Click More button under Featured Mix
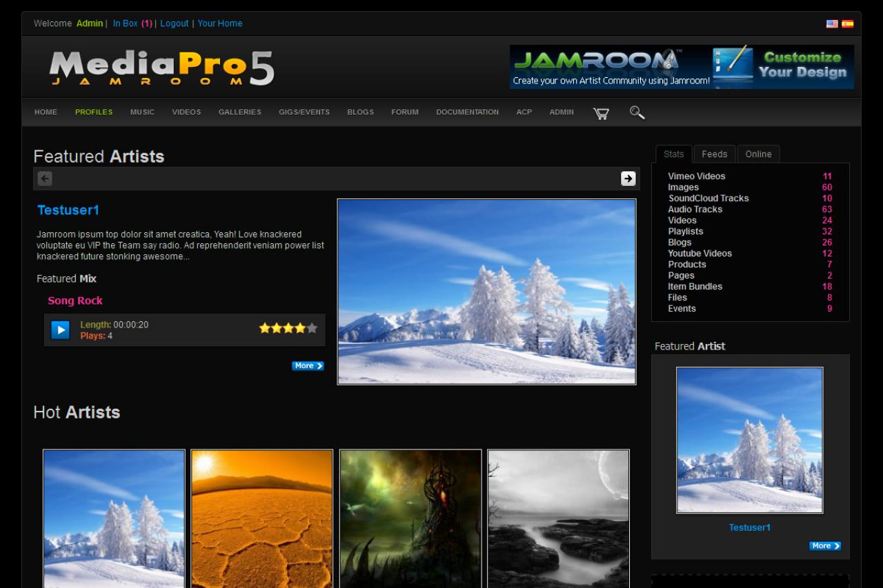 point(308,366)
